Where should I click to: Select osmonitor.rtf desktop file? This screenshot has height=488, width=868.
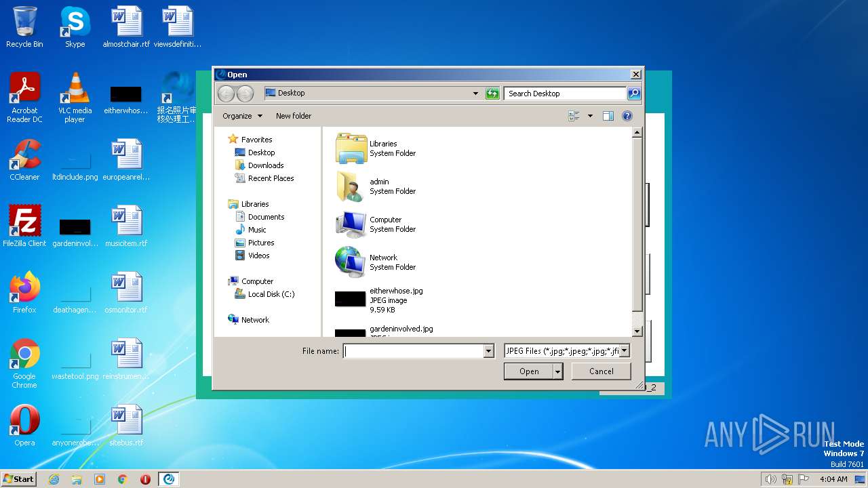(126, 293)
